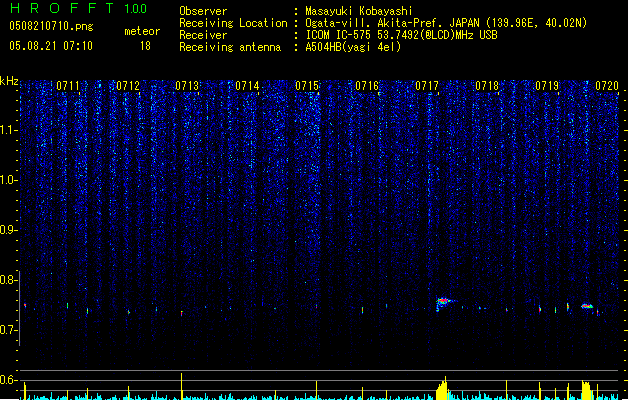Click the 0.8 kHz axis label
This screenshot has width=629, height=400.
[8, 280]
